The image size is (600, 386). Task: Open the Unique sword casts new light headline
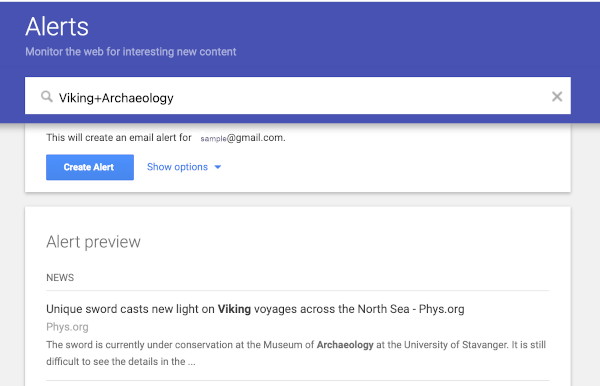255,309
